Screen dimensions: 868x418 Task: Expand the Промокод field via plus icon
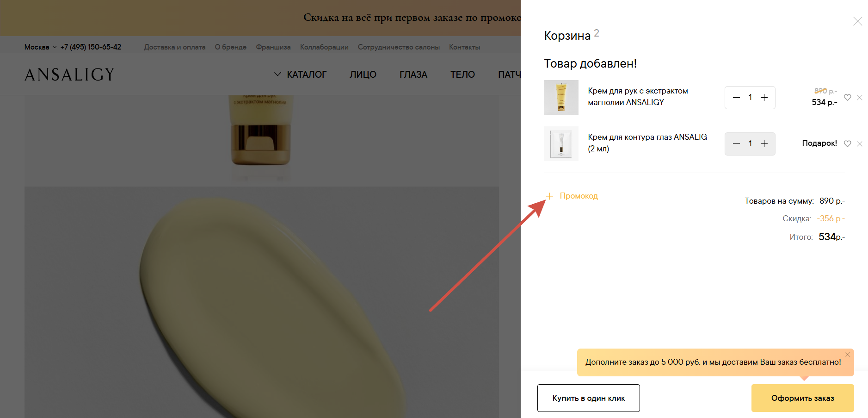(549, 196)
